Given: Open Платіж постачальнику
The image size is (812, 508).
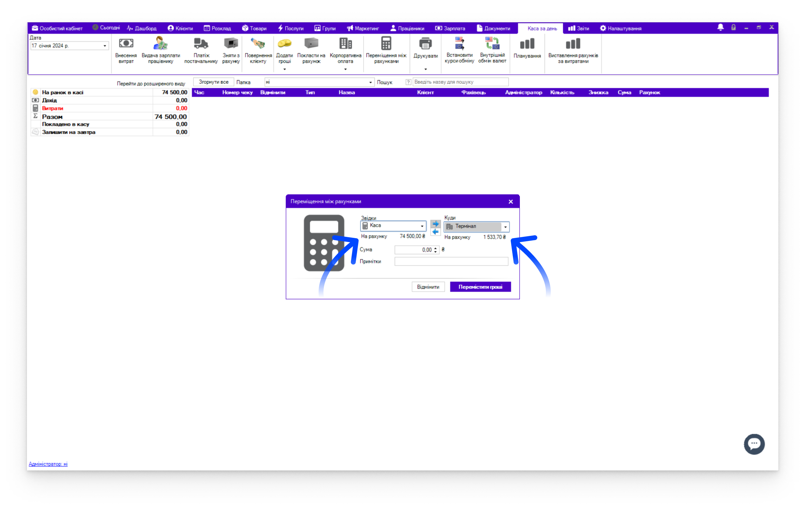Looking at the screenshot, I should click(x=201, y=51).
